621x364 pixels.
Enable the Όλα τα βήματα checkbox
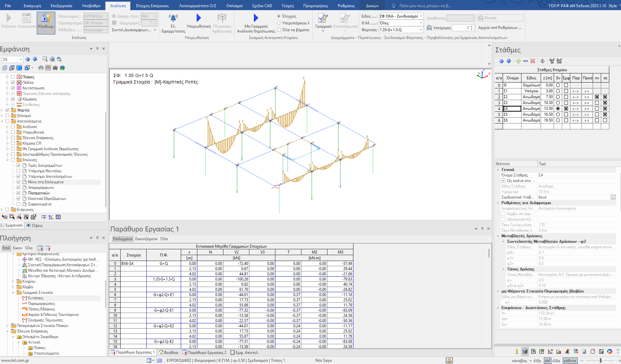point(279,30)
